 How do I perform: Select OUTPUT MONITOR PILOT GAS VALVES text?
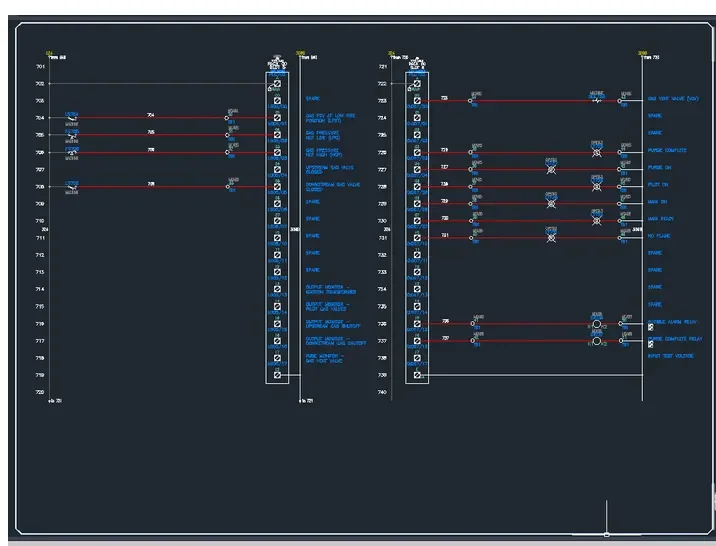pyautogui.click(x=327, y=307)
